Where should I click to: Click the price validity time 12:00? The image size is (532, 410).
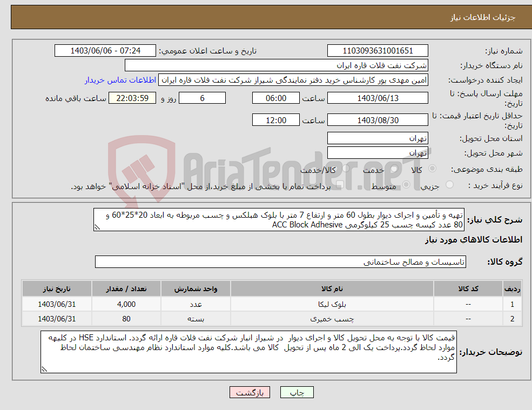276,120
